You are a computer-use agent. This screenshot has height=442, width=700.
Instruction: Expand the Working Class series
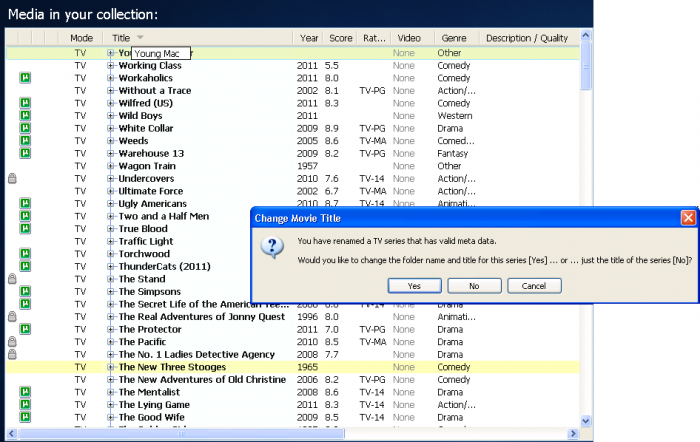pos(110,66)
